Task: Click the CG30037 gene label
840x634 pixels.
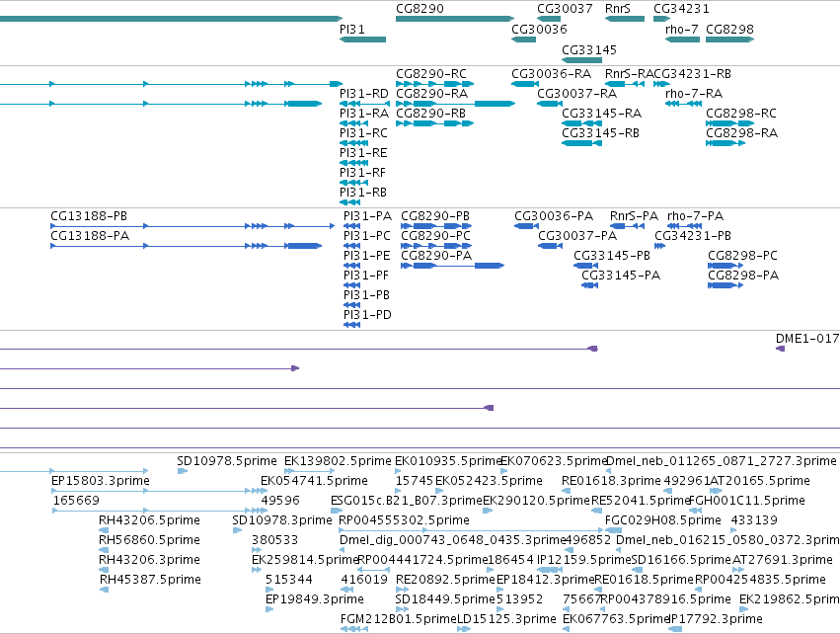Action: (565, 9)
